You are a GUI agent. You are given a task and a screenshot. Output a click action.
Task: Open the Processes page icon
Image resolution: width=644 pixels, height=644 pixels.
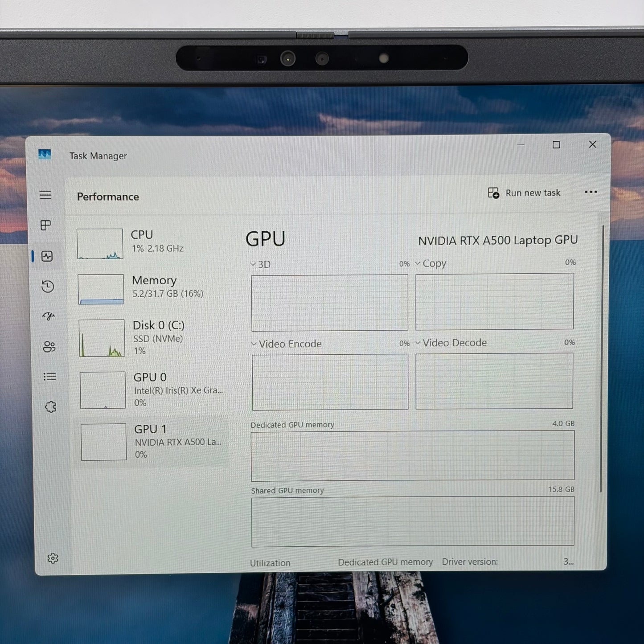pyautogui.click(x=45, y=225)
